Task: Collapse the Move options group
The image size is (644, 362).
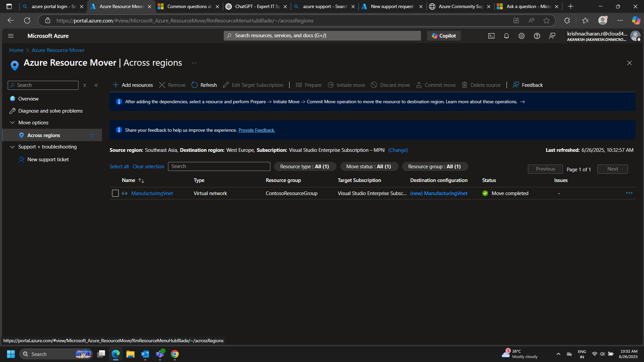Action: pos(12,123)
